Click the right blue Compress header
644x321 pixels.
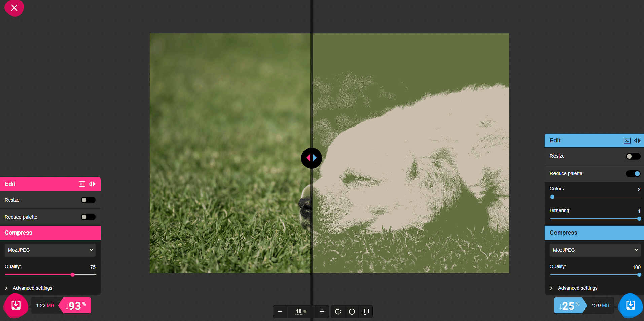(x=594, y=233)
